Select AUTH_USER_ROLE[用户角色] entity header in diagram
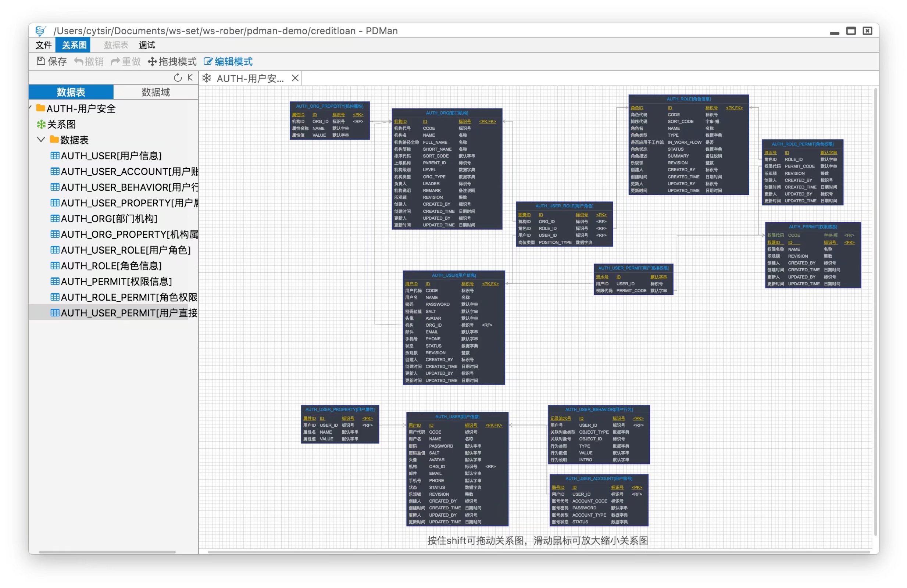The image size is (907, 588). pyautogui.click(x=564, y=206)
